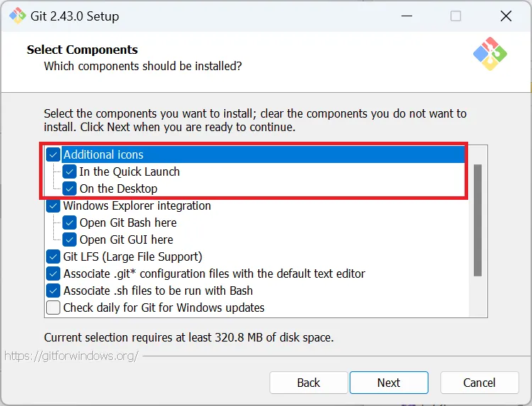
Task: Go Back to previous setup page
Action: [x=309, y=383]
